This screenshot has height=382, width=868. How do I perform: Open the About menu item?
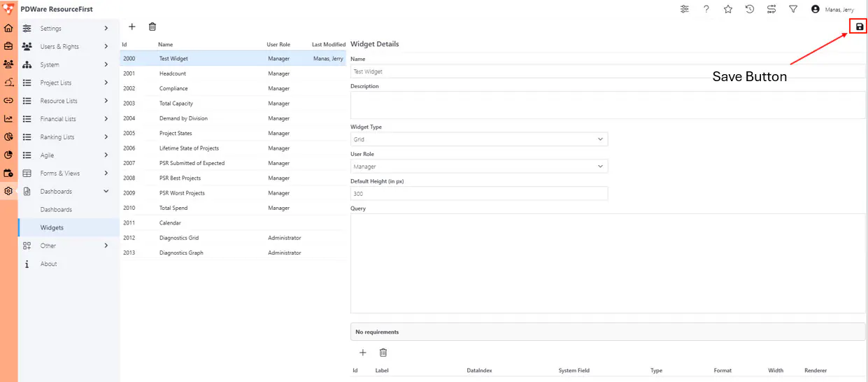click(x=69, y=264)
